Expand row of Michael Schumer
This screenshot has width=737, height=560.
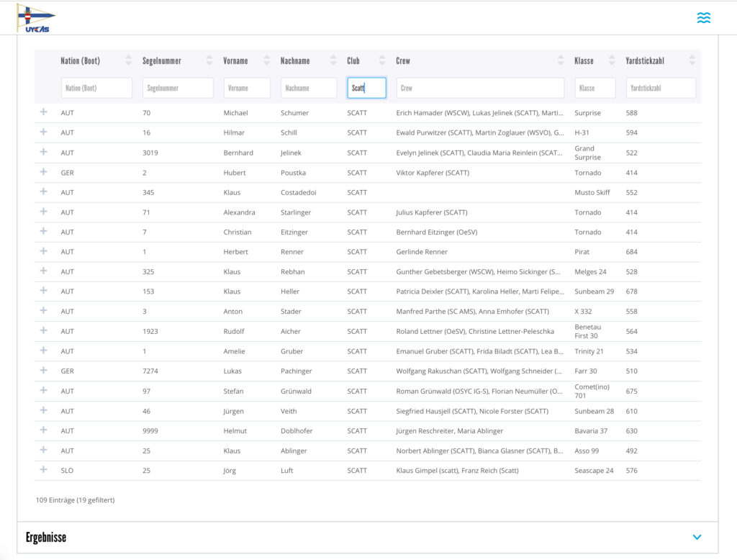click(x=44, y=112)
